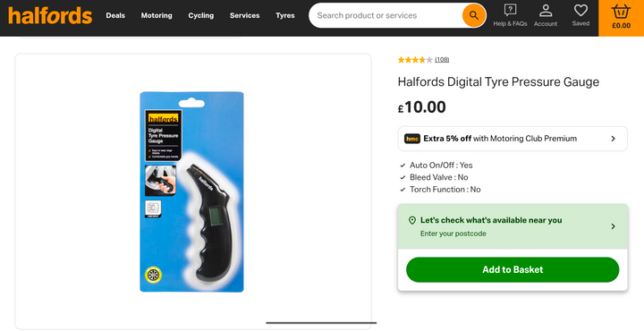Open the Account person icon

tap(546, 10)
